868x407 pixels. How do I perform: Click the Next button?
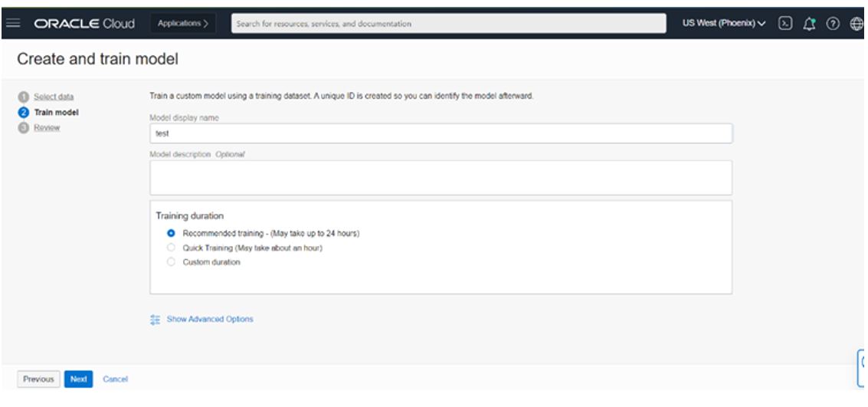(79, 379)
